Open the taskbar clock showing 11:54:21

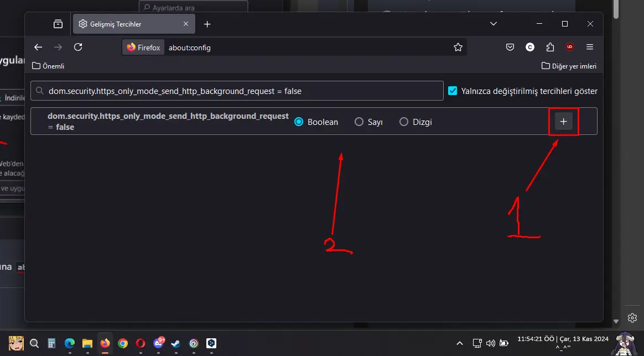pyautogui.click(x=563, y=343)
